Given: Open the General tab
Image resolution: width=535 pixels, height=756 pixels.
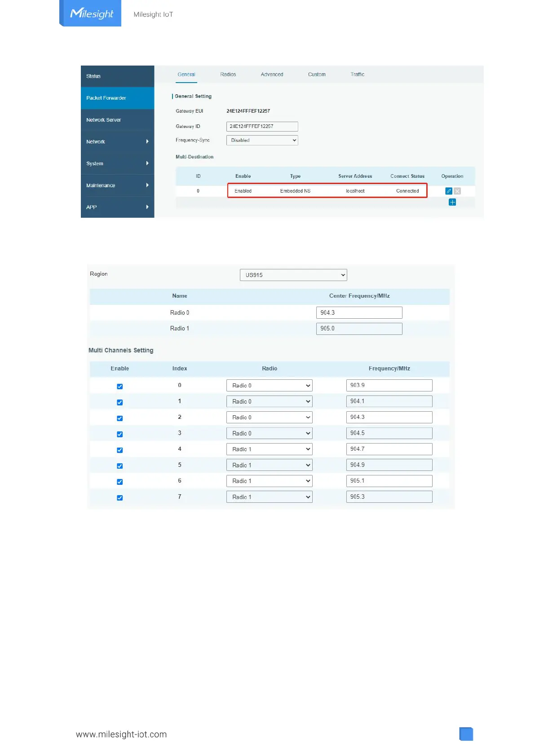Looking at the screenshot, I should pyautogui.click(x=186, y=75).
